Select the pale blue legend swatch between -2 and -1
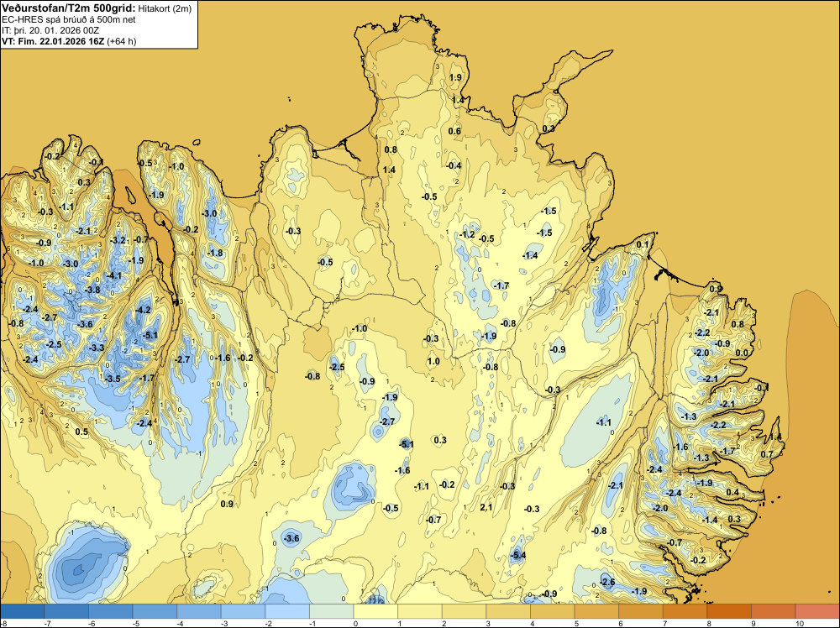The height and width of the screenshot is (628, 840). (x=287, y=611)
